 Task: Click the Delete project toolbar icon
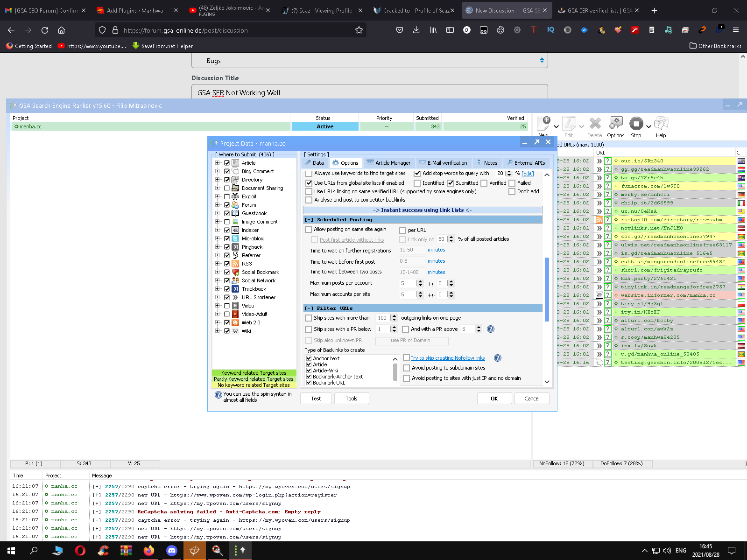(x=595, y=124)
